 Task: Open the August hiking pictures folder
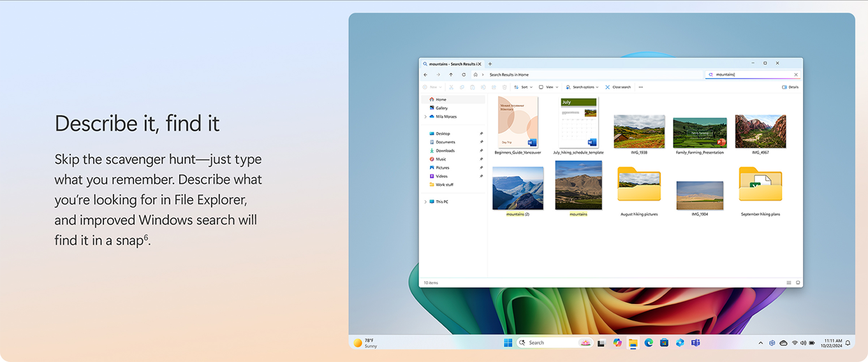(638, 185)
